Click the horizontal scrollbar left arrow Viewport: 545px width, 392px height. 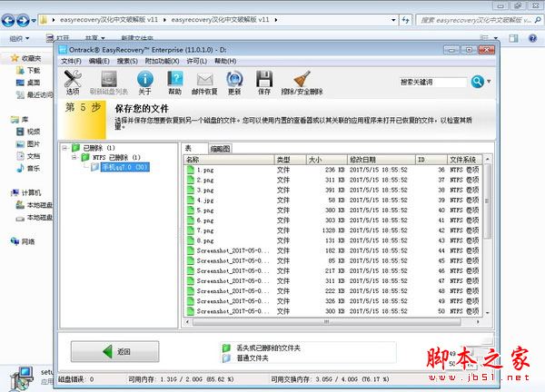188,322
